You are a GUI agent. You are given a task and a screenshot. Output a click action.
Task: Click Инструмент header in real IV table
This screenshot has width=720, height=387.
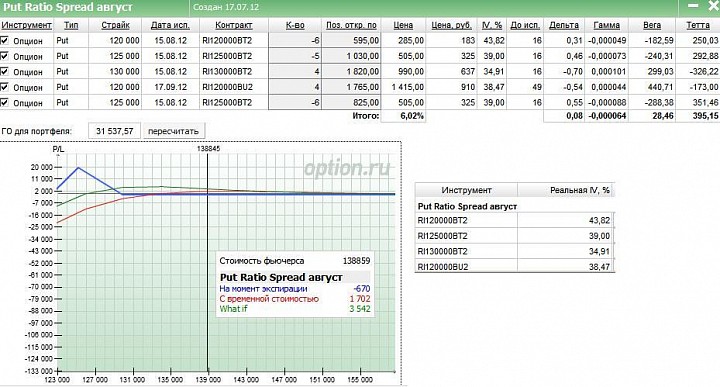pos(467,190)
